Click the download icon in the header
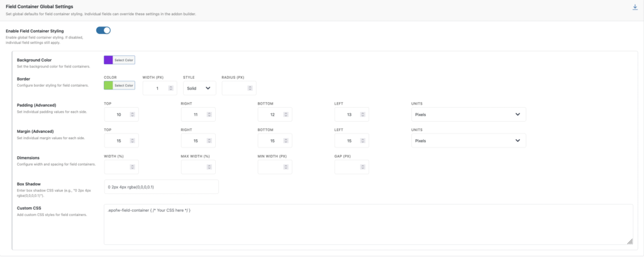 [x=635, y=8]
